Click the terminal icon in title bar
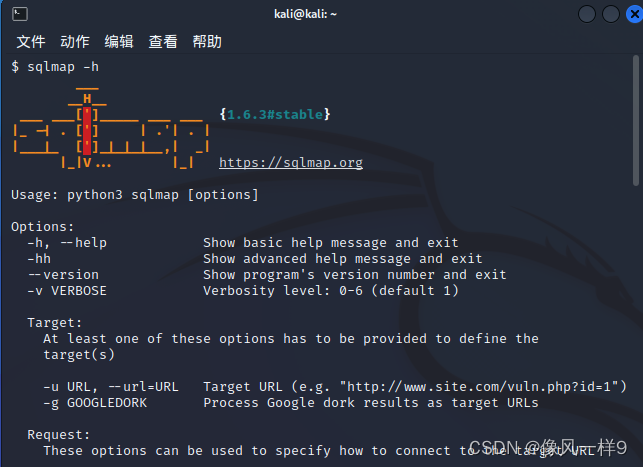 (20, 14)
